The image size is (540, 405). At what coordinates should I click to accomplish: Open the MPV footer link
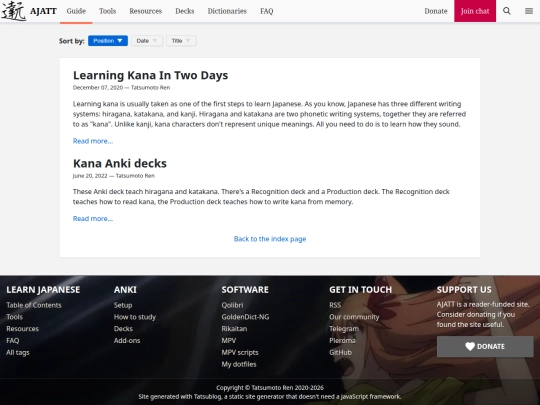(229, 341)
